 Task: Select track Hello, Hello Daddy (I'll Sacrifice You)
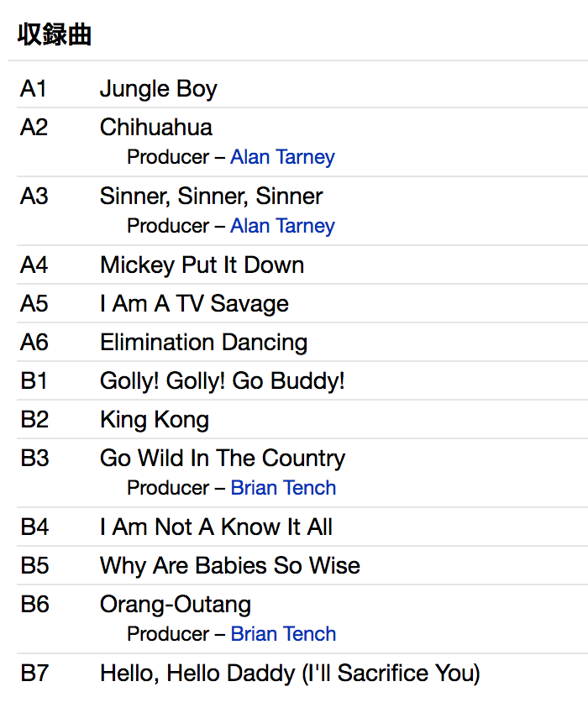click(x=290, y=674)
